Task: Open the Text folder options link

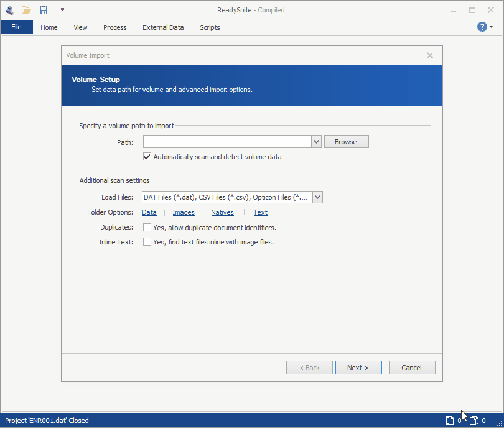Action: tap(260, 212)
